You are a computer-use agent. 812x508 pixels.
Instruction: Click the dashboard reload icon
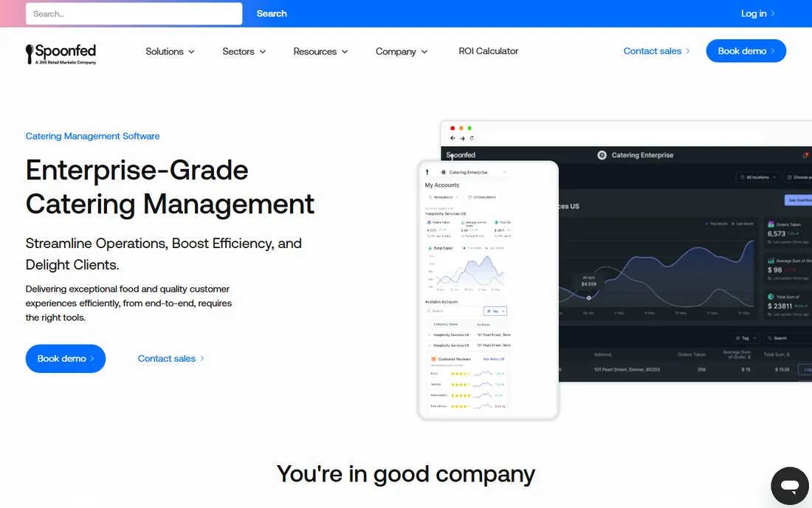click(x=472, y=138)
